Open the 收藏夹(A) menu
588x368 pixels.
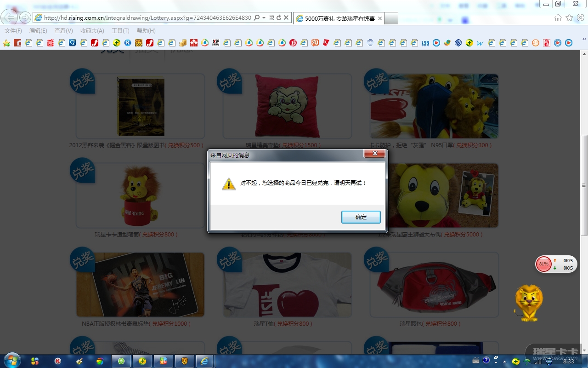pyautogui.click(x=92, y=31)
